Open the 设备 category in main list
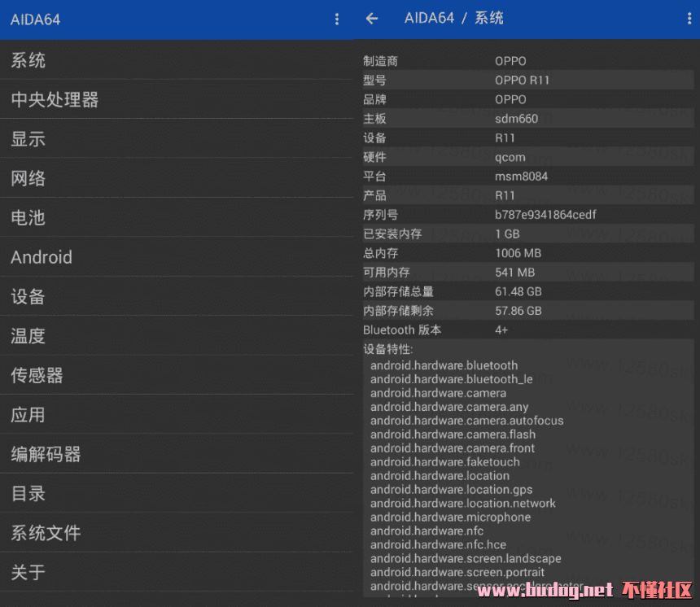This screenshot has height=607, width=700. pos(177,296)
